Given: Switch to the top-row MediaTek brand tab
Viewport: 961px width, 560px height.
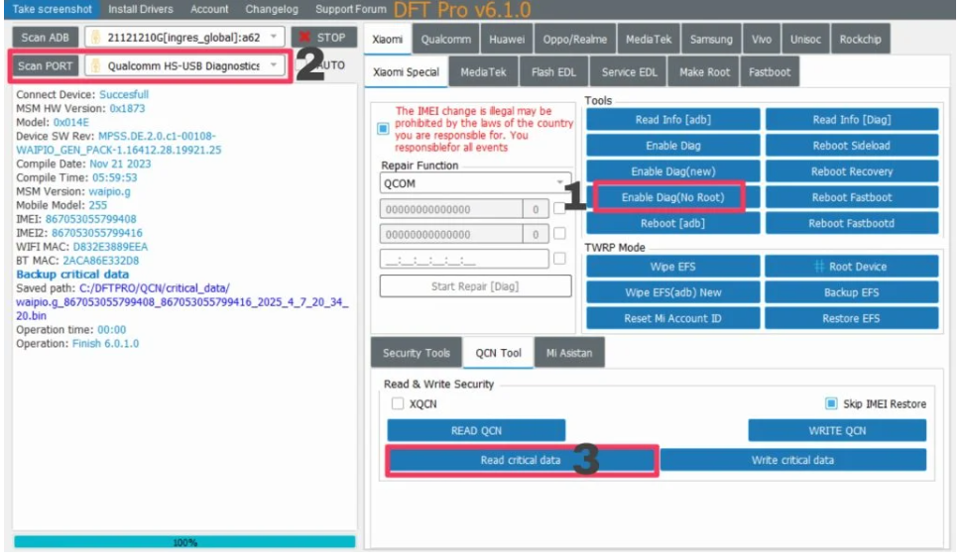Looking at the screenshot, I should [x=649, y=40].
